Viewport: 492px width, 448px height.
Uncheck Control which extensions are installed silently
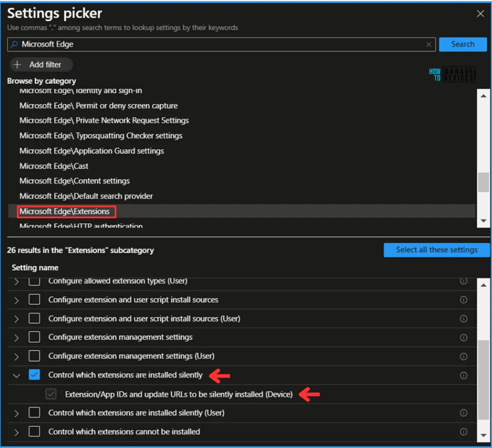(x=34, y=374)
